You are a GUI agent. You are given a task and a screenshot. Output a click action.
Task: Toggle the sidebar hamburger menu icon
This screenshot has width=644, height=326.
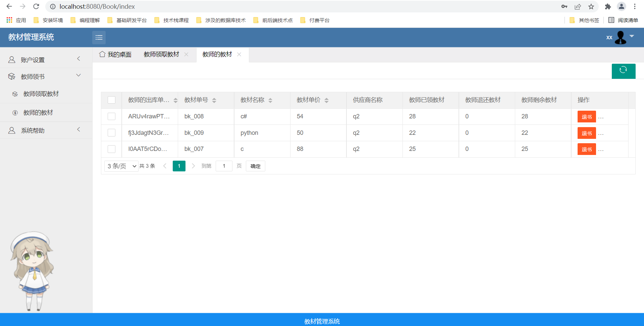(x=99, y=37)
